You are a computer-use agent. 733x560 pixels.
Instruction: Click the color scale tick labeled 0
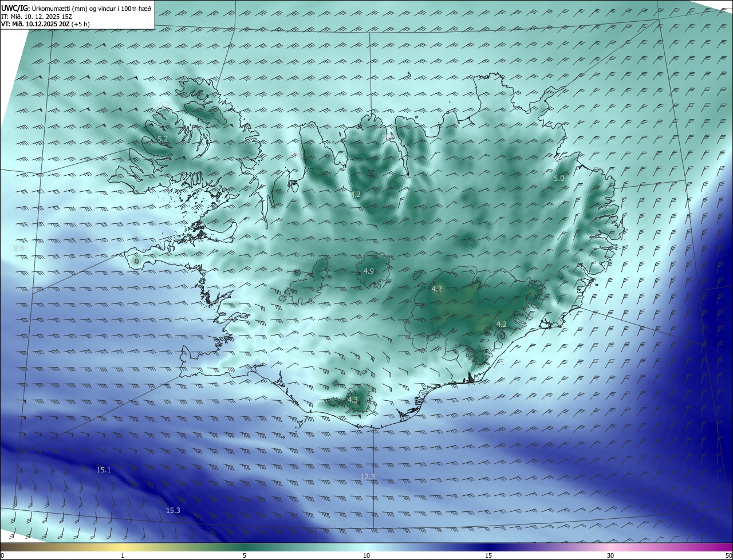pyautogui.click(x=2, y=555)
